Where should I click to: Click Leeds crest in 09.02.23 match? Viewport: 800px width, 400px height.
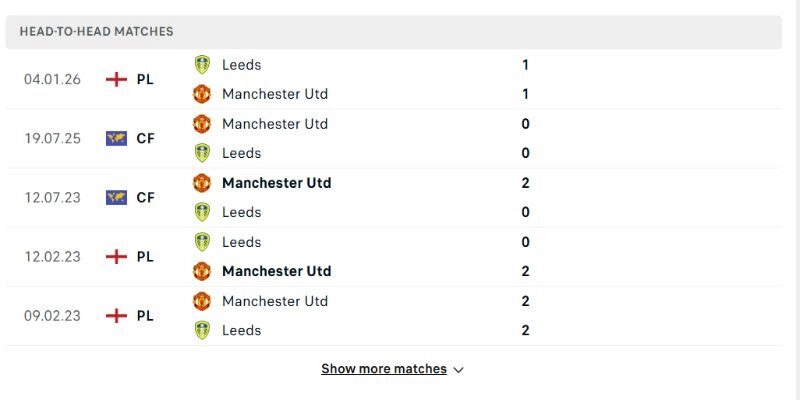pos(202,330)
